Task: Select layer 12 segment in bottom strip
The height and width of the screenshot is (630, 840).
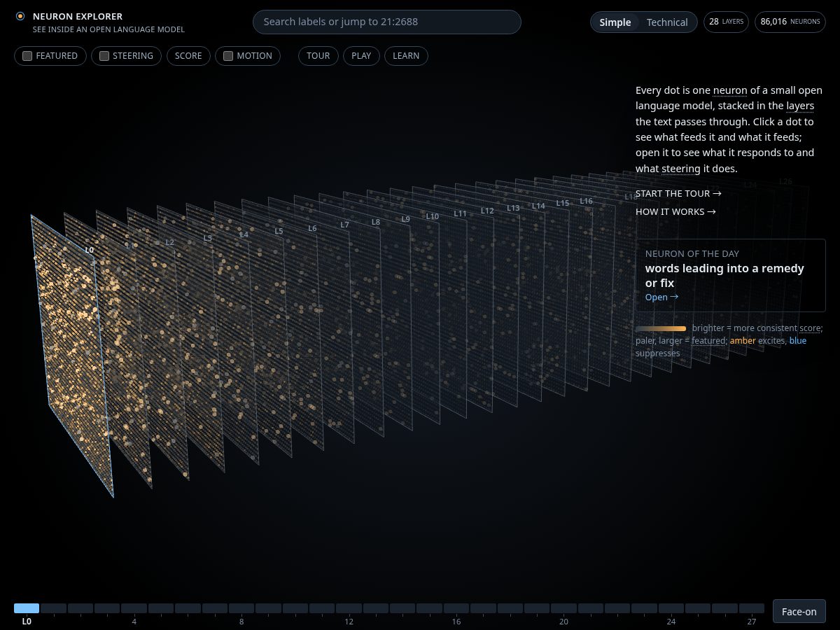Action: [349, 608]
